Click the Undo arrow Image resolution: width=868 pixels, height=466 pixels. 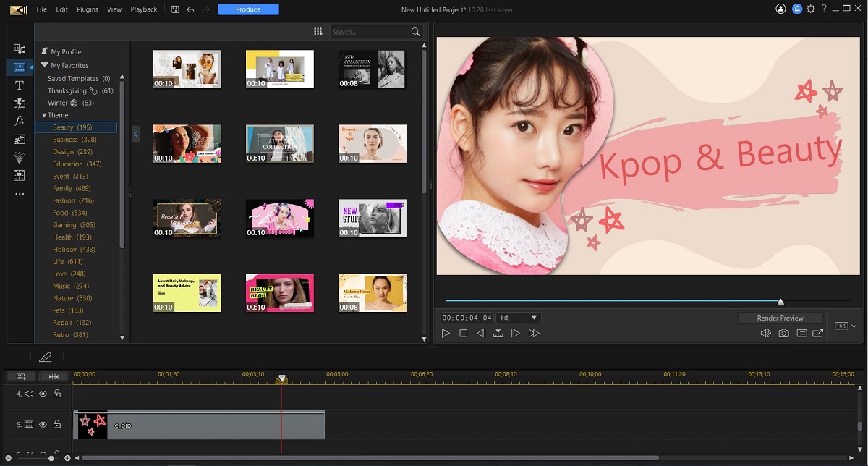click(x=190, y=9)
